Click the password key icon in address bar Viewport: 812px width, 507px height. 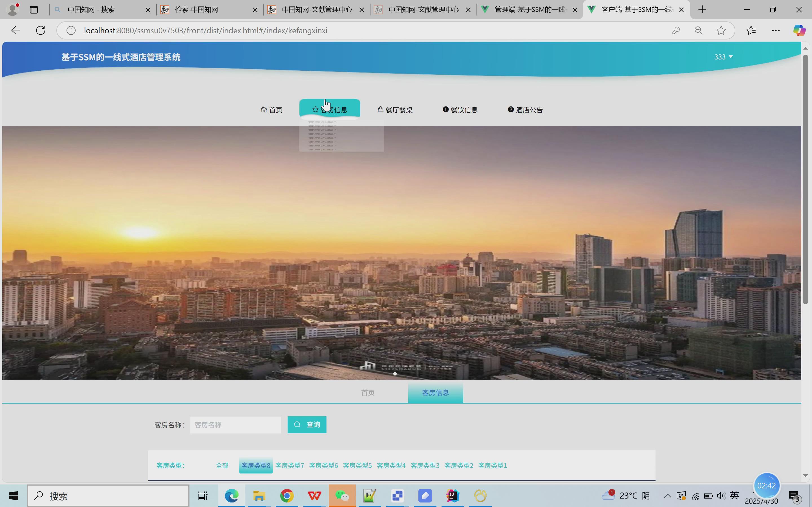676,30
